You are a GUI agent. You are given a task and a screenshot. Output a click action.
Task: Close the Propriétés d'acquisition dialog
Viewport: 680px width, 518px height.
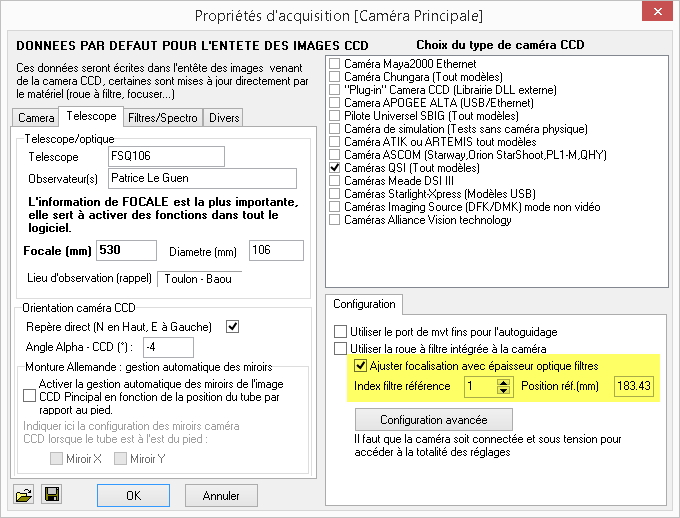coord(657,12)
